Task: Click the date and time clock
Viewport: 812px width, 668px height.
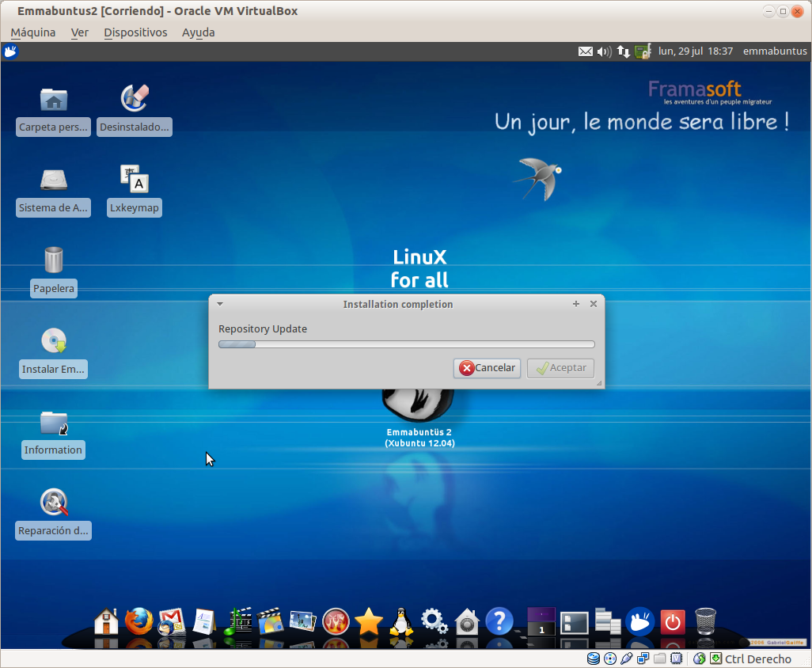Action: coord(695,51)
